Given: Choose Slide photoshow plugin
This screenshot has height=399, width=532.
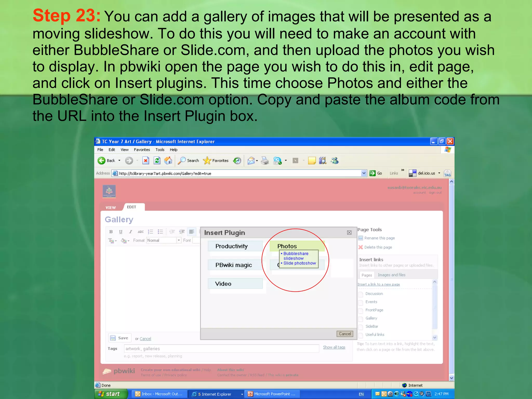Looking at the screenshot, I should coord(300,263).
